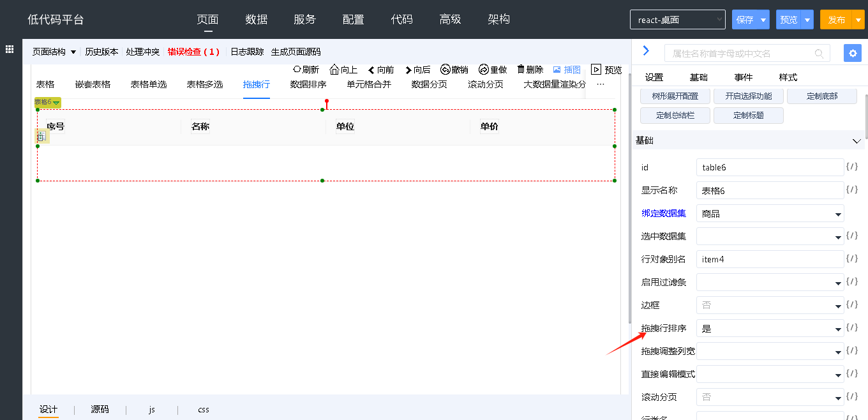Collapse the 基础 section chevron
Image resolution: width=868 pixels, height=420 pixels.
point(857,140)
